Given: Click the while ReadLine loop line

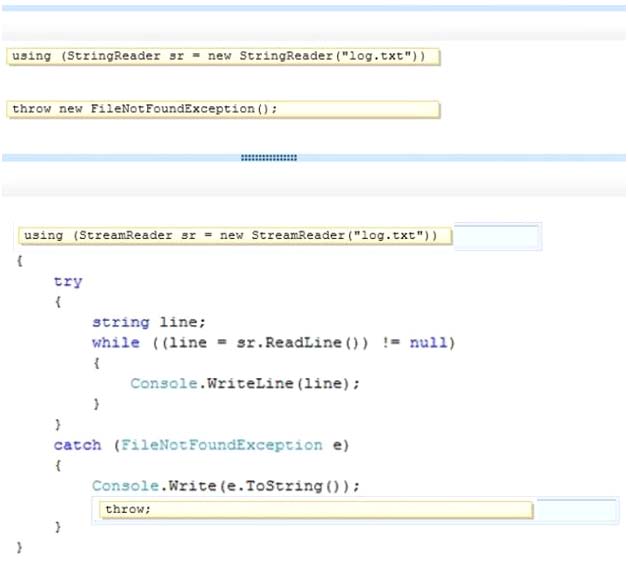Looking at the screenshot, I should tap(274, 343).
